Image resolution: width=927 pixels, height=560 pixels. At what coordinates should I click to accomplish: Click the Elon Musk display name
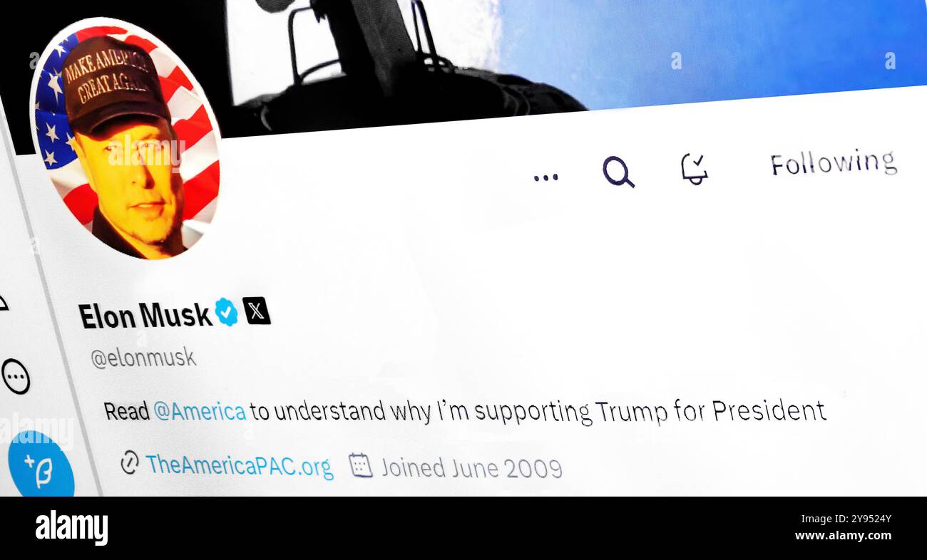click(x=145, y=316)
